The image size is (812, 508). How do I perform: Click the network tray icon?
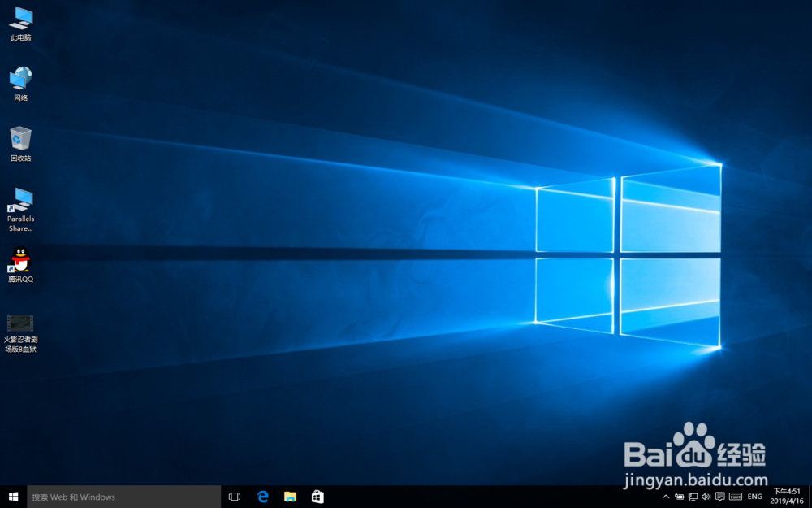[693, 497]
